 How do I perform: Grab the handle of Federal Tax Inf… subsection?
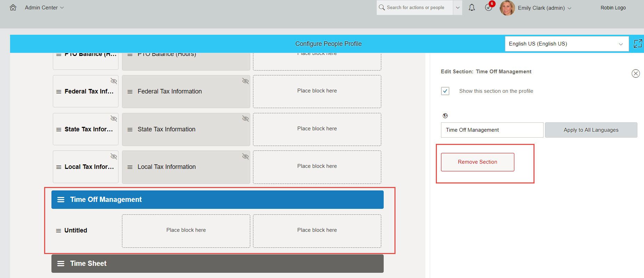[x=59, y=92]
